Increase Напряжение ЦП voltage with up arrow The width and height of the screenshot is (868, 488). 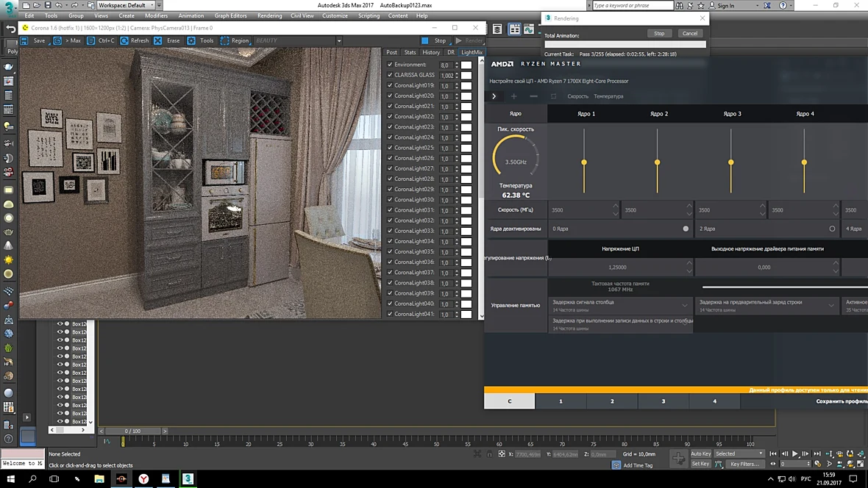[689, 263]
